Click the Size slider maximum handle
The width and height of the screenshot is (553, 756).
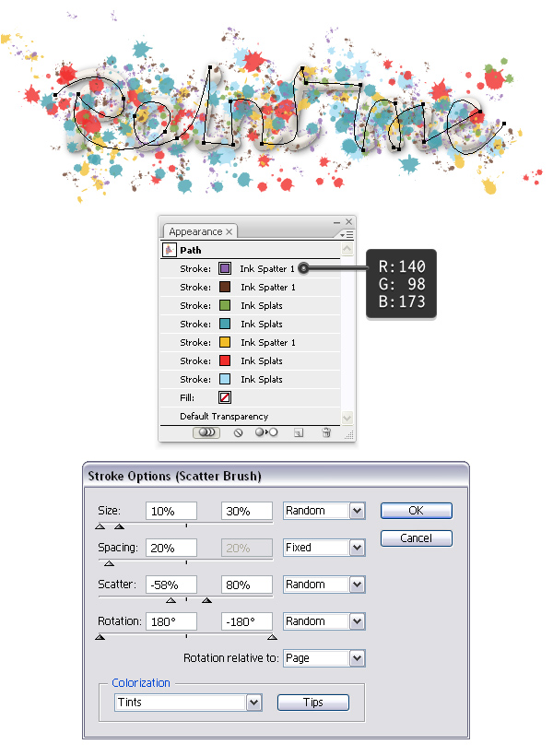[x=119, y=526]
